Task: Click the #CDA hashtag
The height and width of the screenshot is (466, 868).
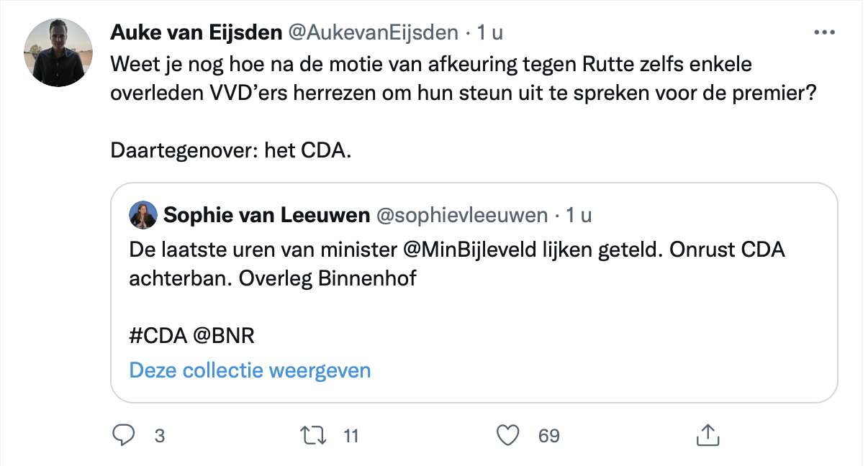Action: pyautogui.click(x=157, y=335)
